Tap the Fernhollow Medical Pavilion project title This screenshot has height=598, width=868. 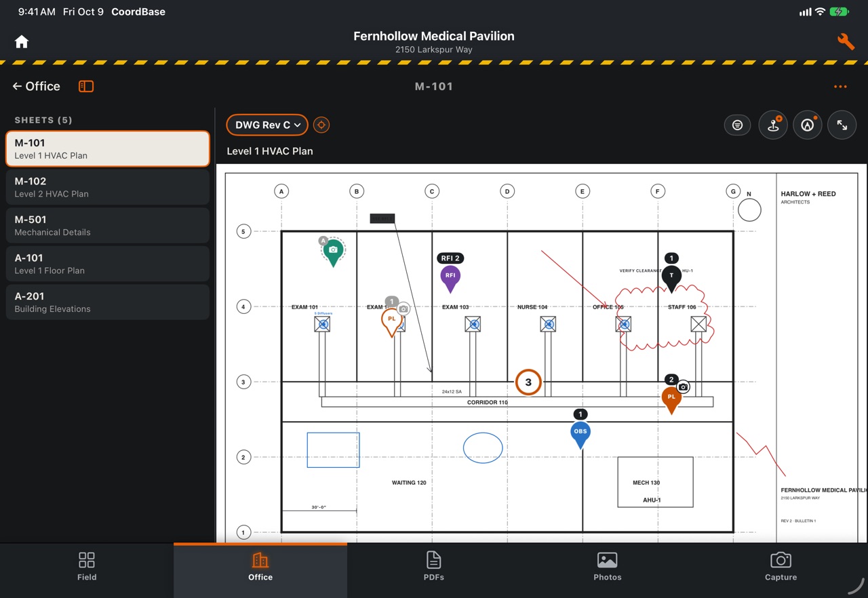pyautogui.click(x=434, y=36)
